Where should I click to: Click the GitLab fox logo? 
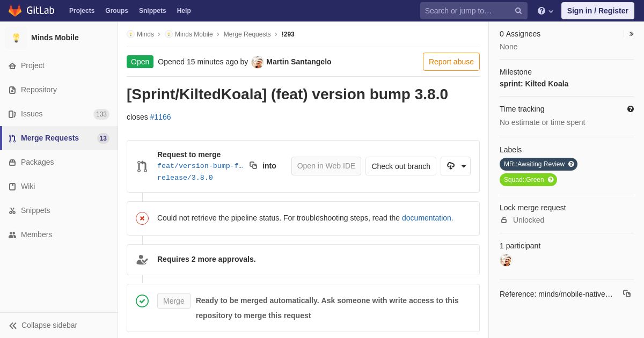point(15,11)
